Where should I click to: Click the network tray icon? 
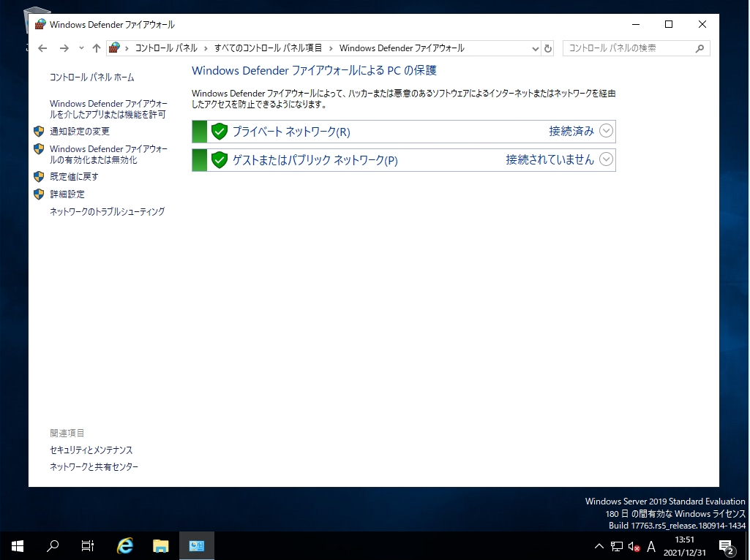pos(617,546)
